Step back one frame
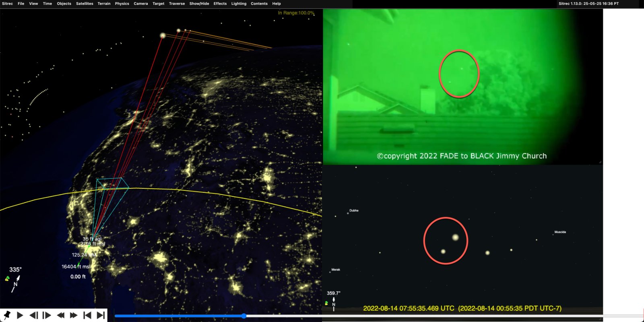The width and height of the screenshot is (644, 322). coord(34,315)
